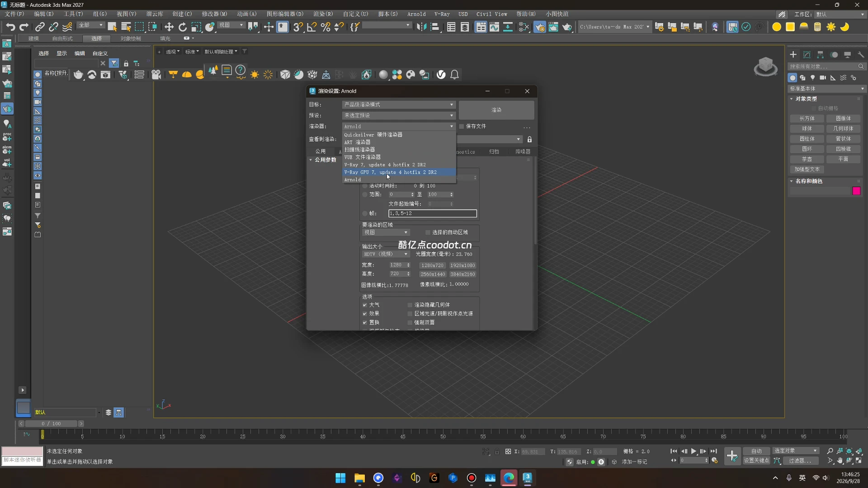This screenshot has width=868, height=488.
Task: Choose V-Ray GPU 7 renderer option
Action: click(399, 172)
